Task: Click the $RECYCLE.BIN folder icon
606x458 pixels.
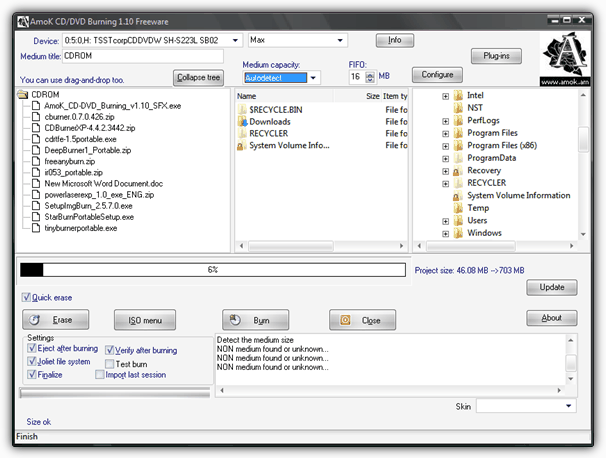Action: pyautogui.click(x=242, y=109)
